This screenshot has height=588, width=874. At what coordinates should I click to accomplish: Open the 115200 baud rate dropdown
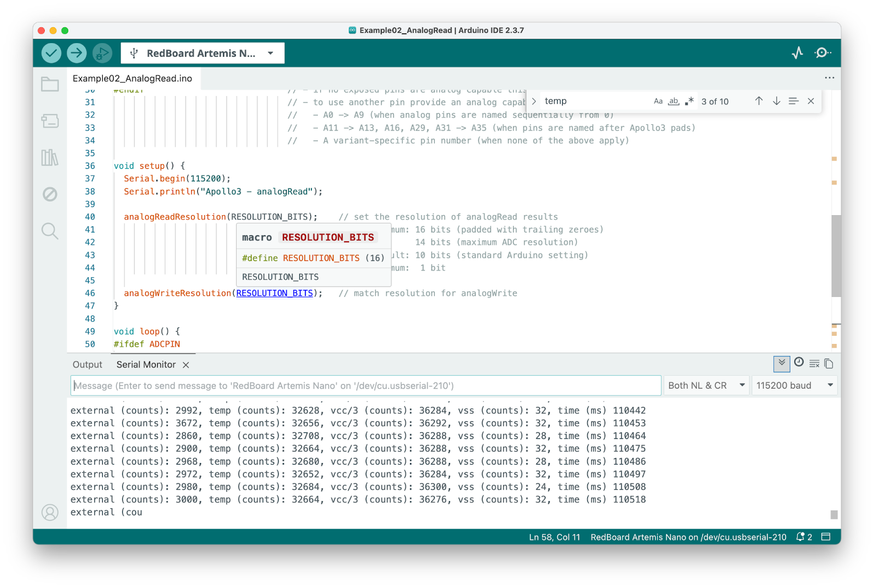[794, 385]
